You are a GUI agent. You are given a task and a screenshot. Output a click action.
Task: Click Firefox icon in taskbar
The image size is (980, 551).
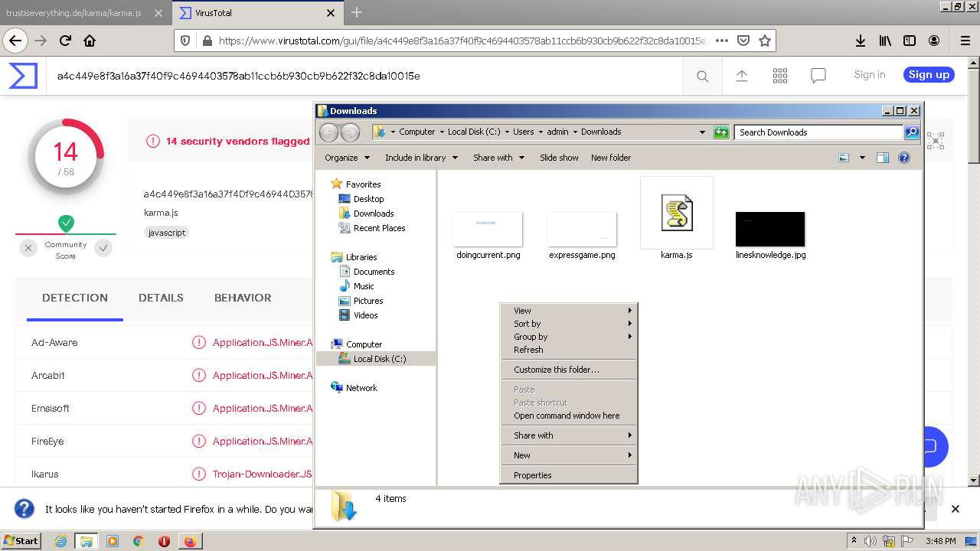point(190,541)
